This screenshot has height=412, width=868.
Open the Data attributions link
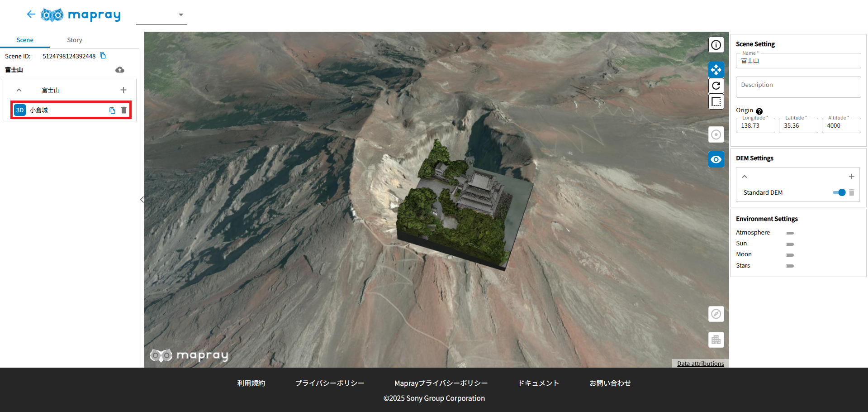[700, 364]
